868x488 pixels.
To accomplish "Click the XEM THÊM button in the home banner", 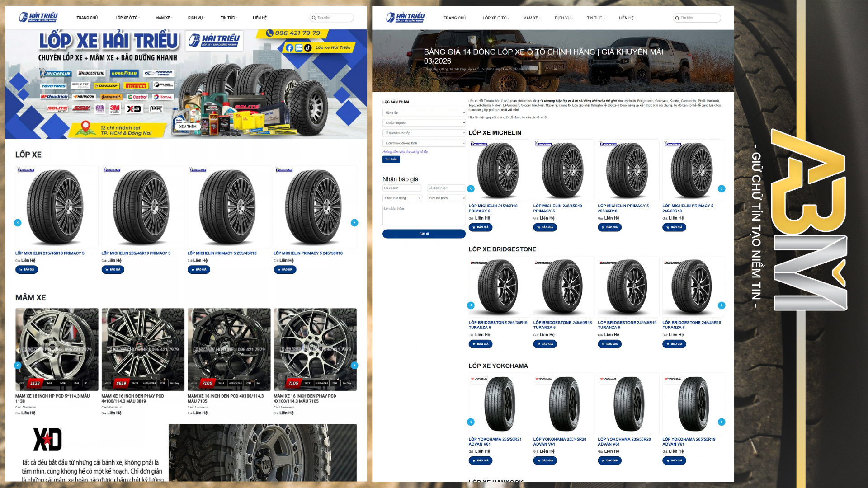I will pyautogui.click(x=188, y=127).
